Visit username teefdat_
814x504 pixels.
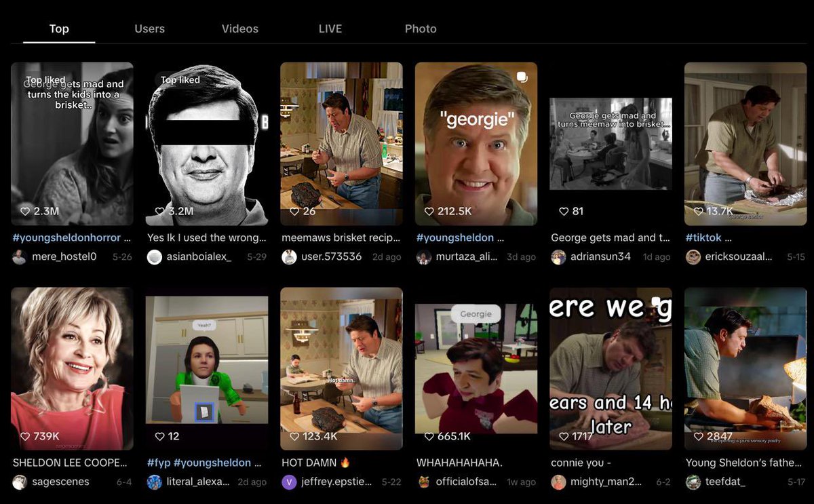click(x=724, y=482)
